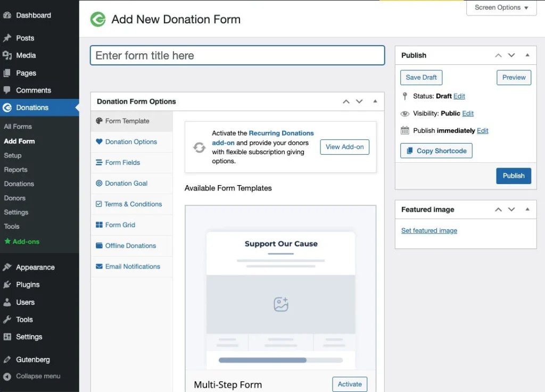
Task: Click the Media icon in the sidebar
Action: pyautogui.click(x=7, y=55)
